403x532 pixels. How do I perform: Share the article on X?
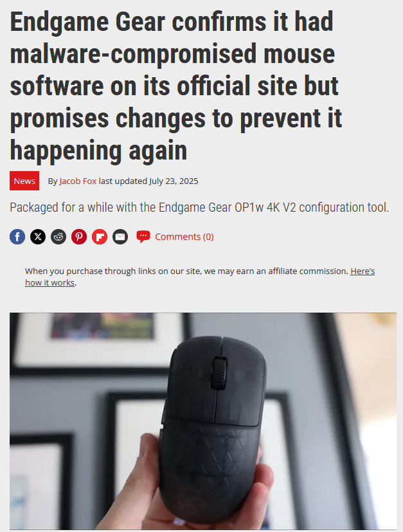click(x=38, y=237)
